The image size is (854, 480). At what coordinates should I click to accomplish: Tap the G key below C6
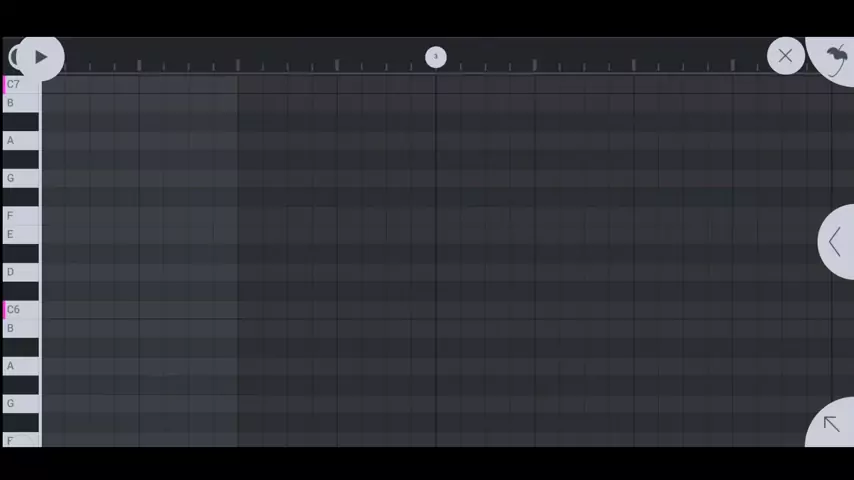coord(20,404)
